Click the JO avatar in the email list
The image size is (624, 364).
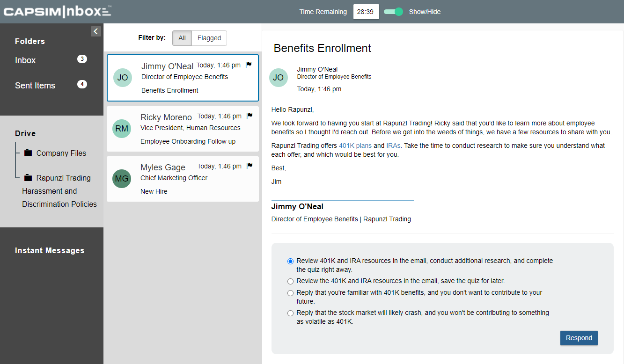point(123,78)
